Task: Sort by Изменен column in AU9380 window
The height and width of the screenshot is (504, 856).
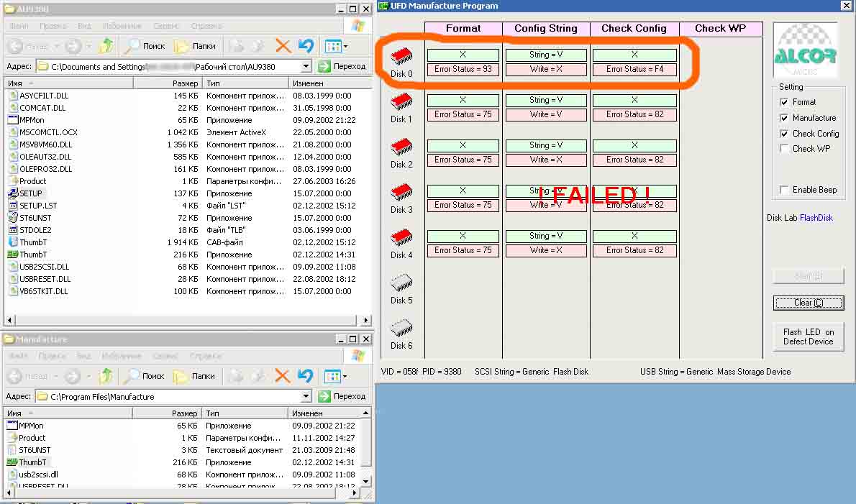Action: click(x=329, y=83)
